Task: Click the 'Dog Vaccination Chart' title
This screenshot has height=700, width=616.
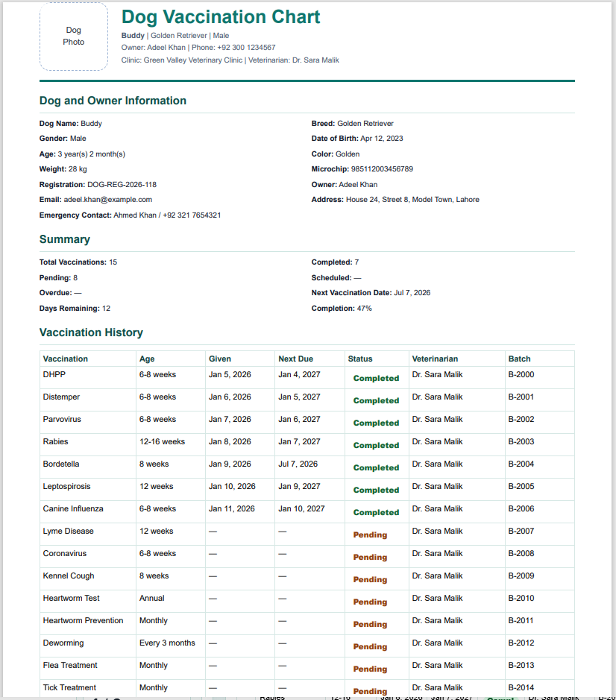Action: click(221, 17)
